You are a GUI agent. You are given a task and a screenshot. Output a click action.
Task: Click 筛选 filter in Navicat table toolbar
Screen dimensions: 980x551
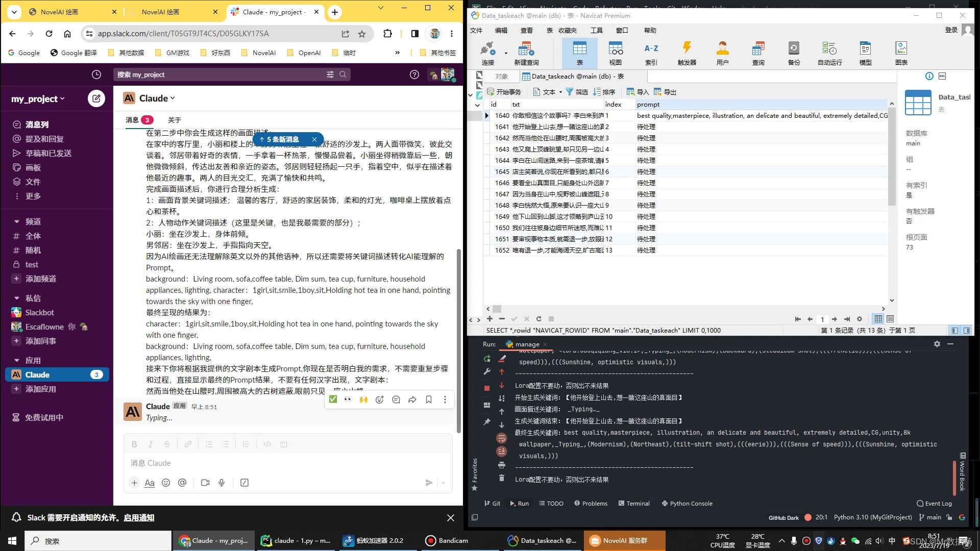577,92
